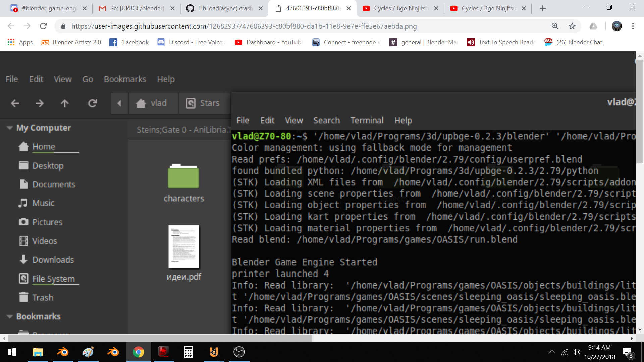The width and height of the screenshot is (644, 362).
Task: Reload the current page in Chrome
Action: pyautogui.click(x=43, y=26)
